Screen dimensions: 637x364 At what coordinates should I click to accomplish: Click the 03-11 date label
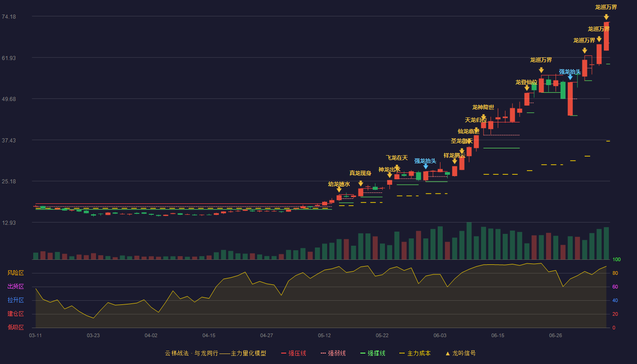click(35, 335)
